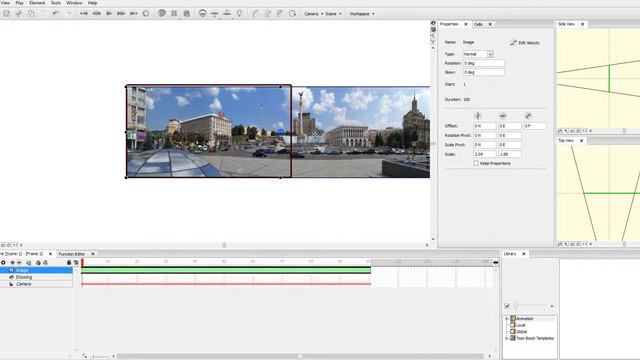The height and width of the screenshot is (360, 640).
Task: Click the Offset north-south field
Action: pyautogui.click(x=484, y=126)
